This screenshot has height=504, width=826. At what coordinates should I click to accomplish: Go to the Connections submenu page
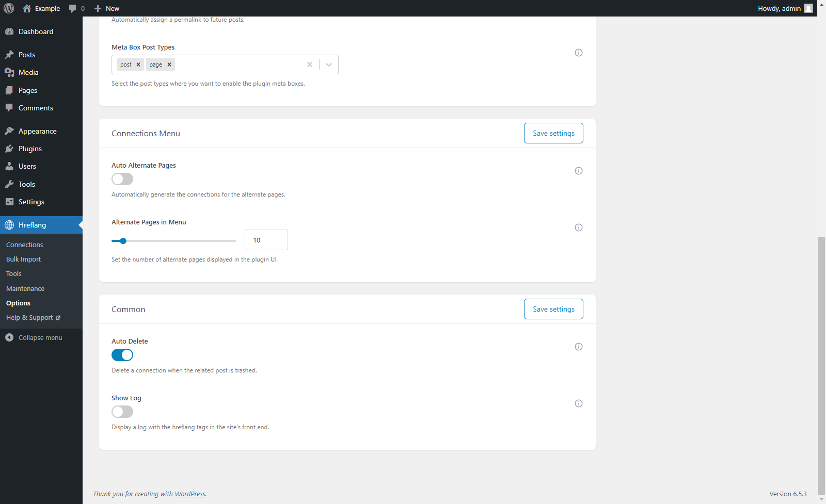[x=24, y=245]
